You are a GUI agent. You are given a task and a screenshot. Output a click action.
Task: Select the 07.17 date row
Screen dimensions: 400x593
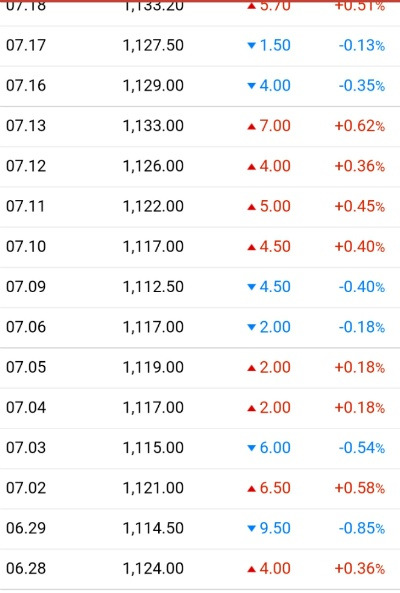(x=200, y=46)
